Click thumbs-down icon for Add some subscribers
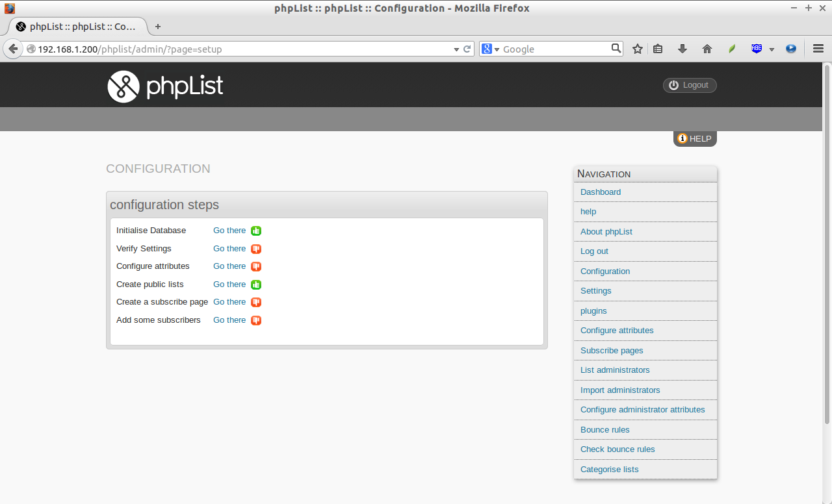This screenshot has width=832, height=504. tap(256, 320)
